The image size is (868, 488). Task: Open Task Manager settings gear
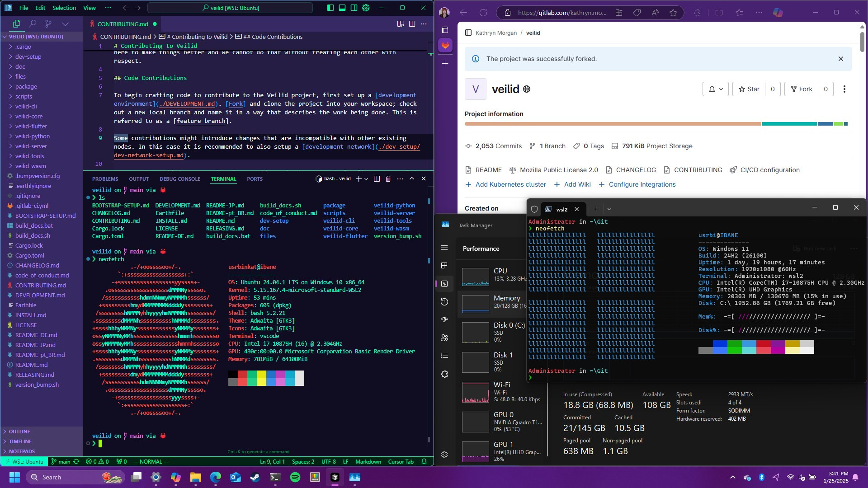pos(444,455)
